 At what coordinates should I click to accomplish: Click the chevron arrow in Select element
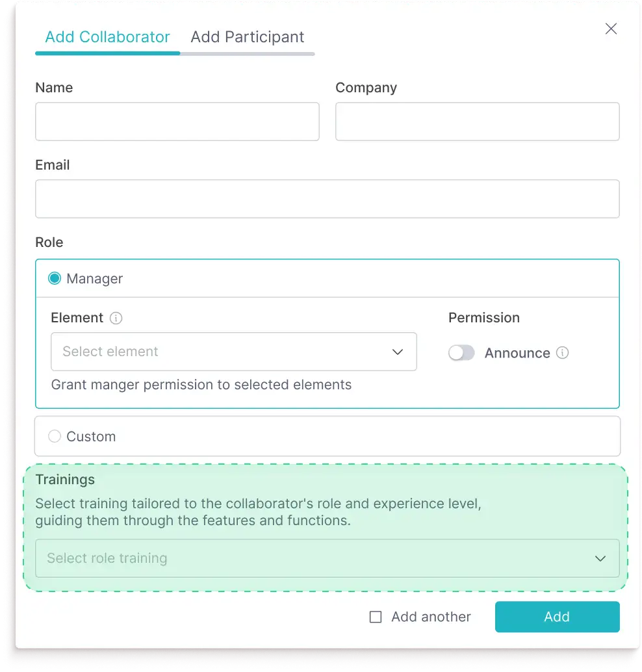[x=397, y=352]
